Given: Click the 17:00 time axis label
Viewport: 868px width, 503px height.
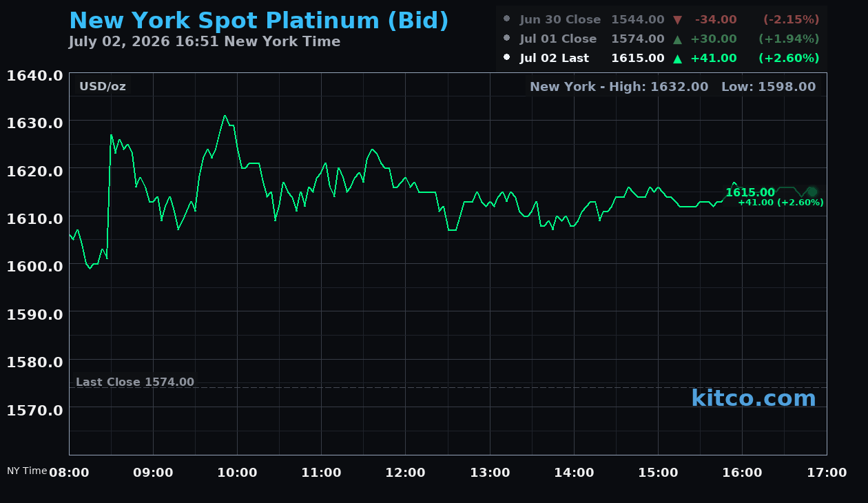Looking at the screenshot, I should coord(827,473).
